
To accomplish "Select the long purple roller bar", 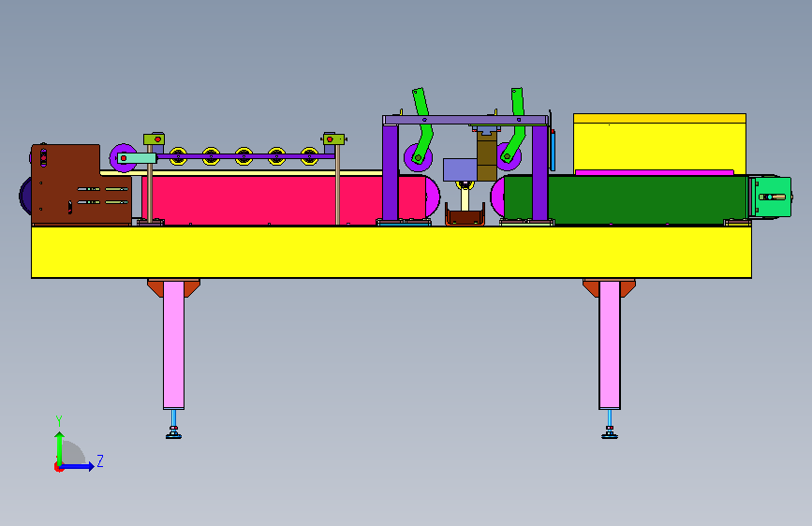I will click(x=245, y=155).
